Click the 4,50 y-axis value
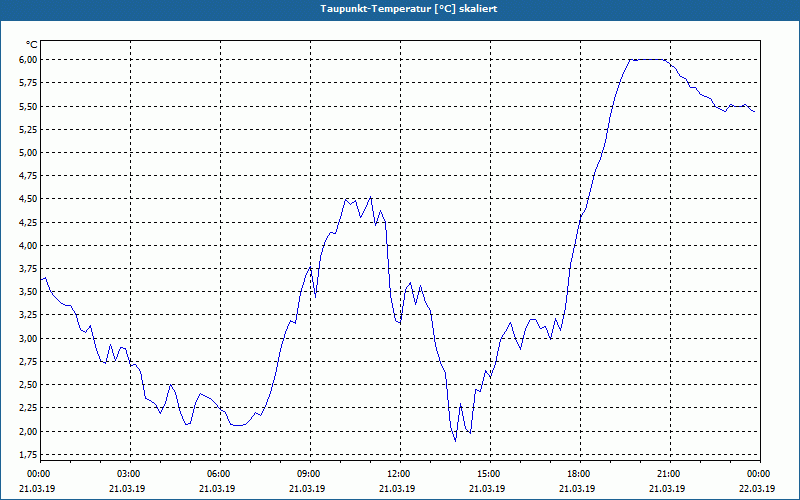This screenshot has width=800, height=500. [x=28, y=199]
